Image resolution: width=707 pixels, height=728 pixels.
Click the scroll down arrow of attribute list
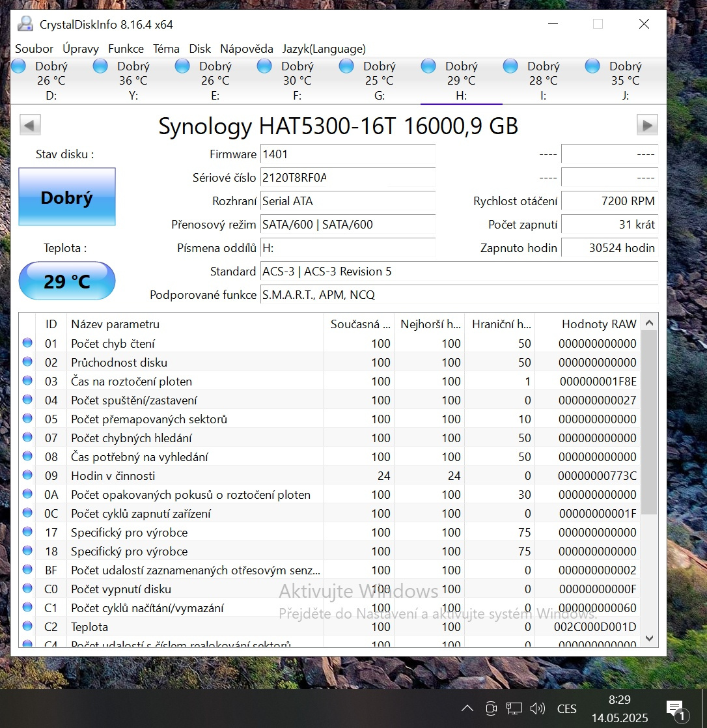[x=650, y=638]
